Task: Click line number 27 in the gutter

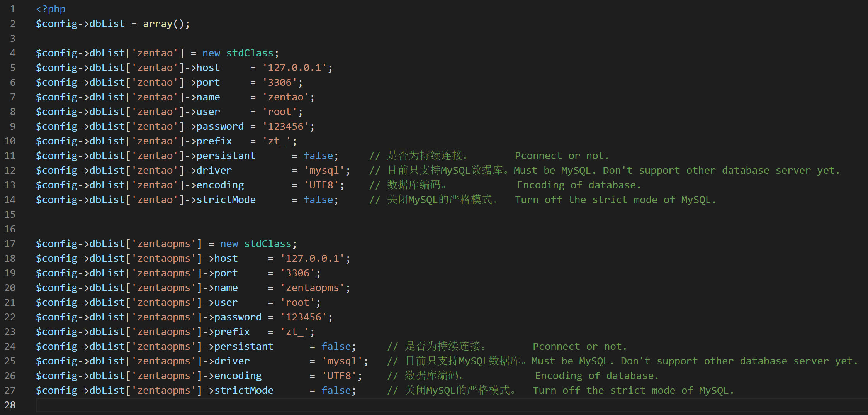Action: (10, 390)
